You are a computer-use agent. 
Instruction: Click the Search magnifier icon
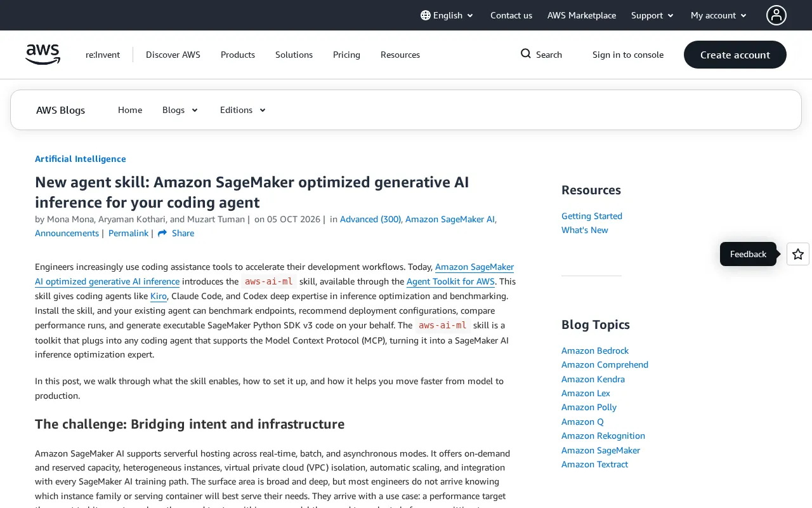tap(526, 54)
